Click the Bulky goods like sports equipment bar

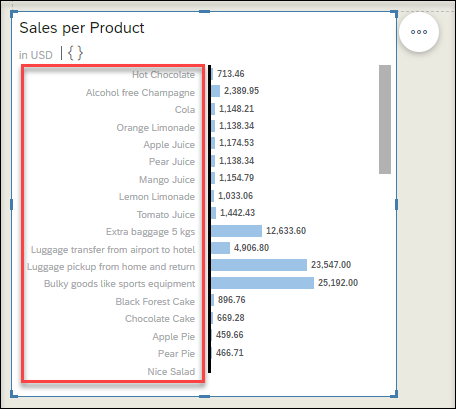262,283
